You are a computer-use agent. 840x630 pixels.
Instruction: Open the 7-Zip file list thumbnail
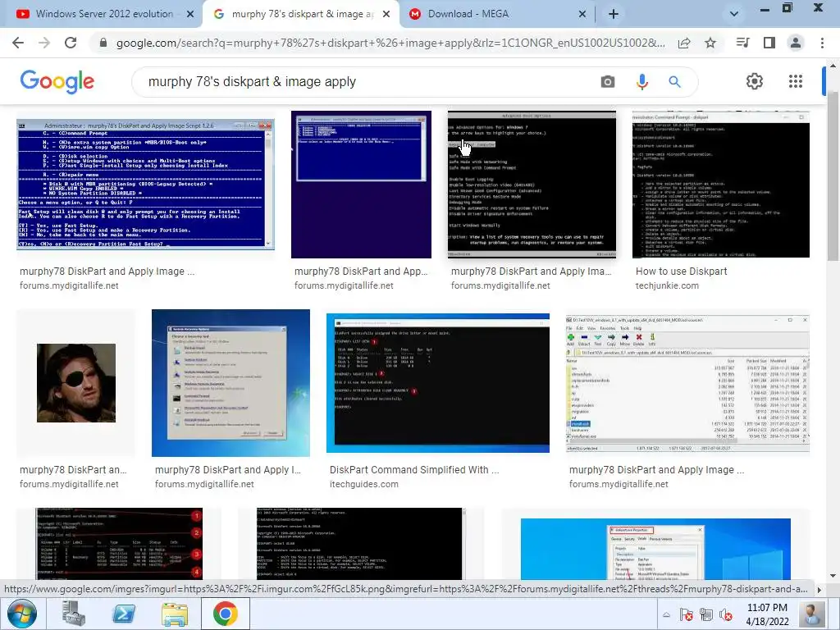tap(688, 383)
